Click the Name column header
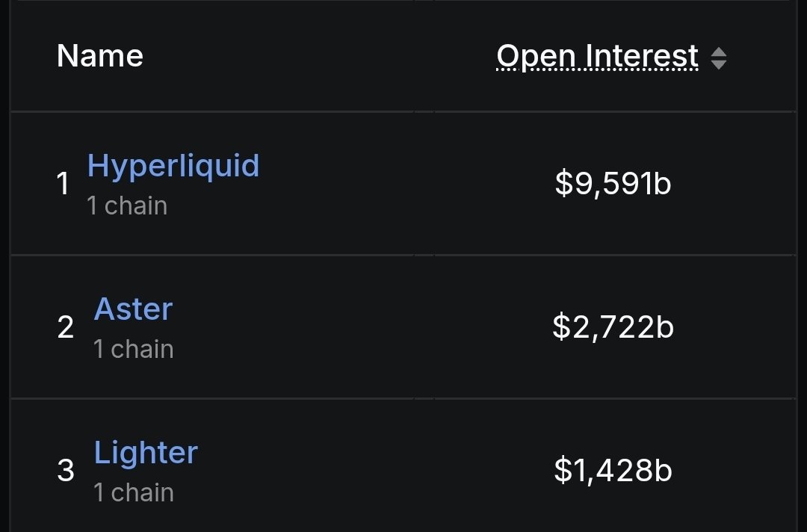Image resolution: width=807 pixels, height=532 pixels. (100, 57)
